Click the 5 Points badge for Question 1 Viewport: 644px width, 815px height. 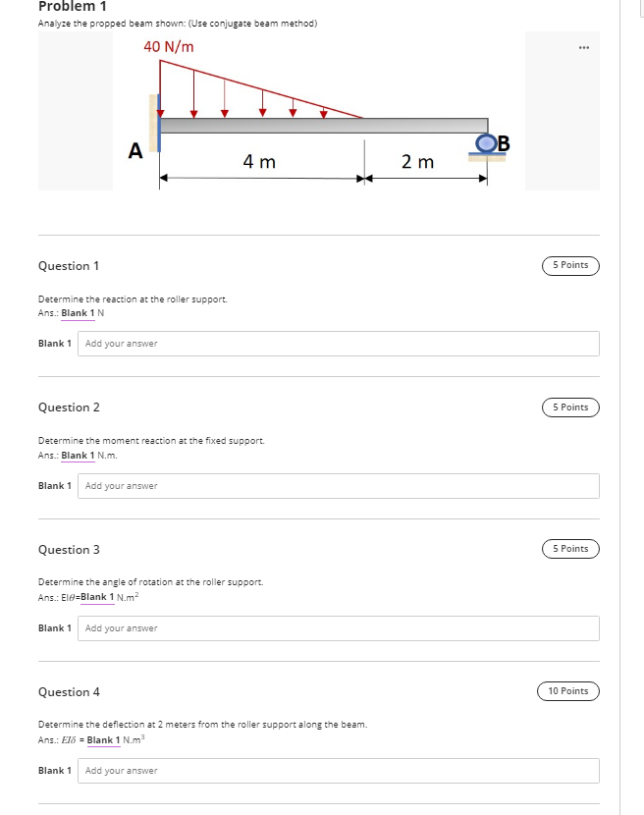(570, 265)
